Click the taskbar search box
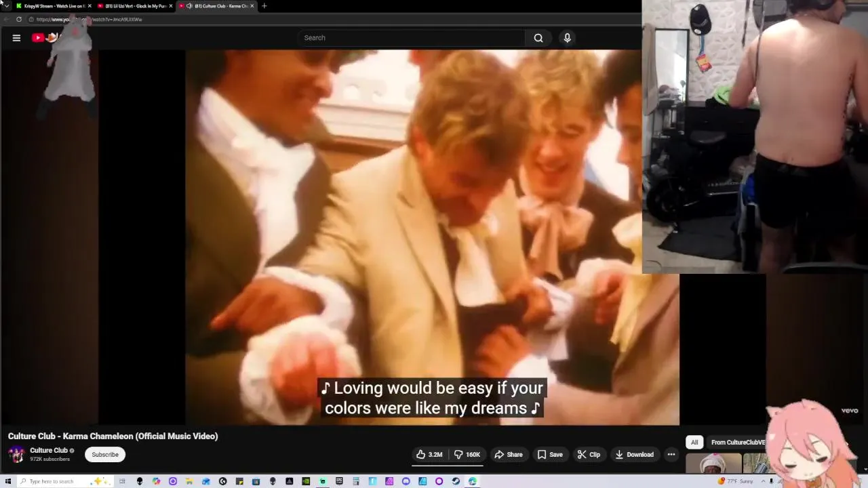 pyautogui.click(x=65, y=481)
